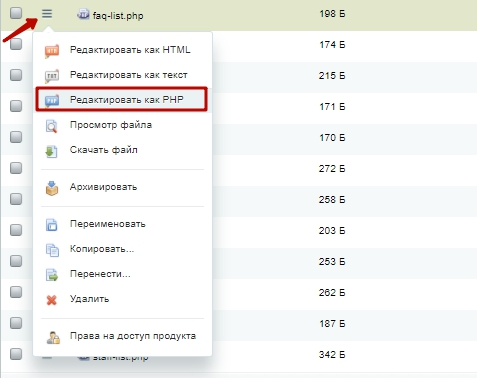Click the 203 Б size value
Screen dimensions: 477x378
coord(332,231)
